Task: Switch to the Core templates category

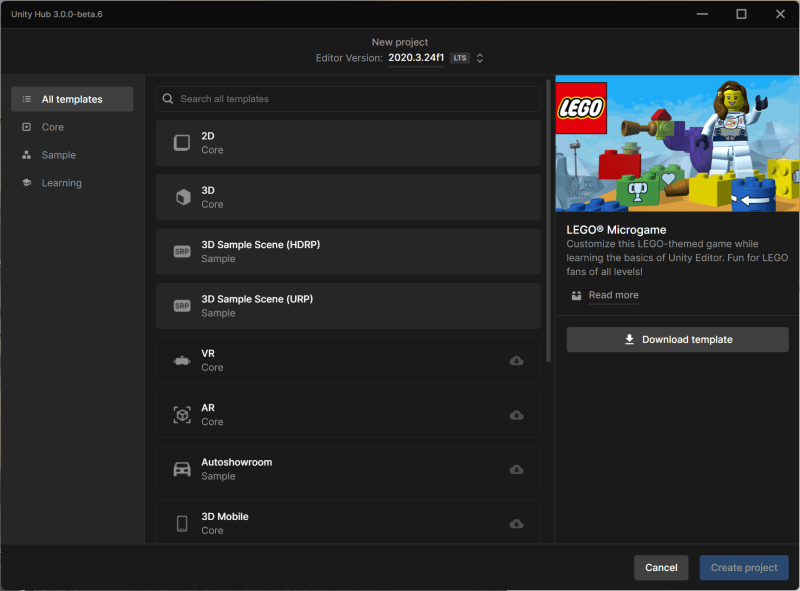Action: pyautogui.click(x=53, y=127)
